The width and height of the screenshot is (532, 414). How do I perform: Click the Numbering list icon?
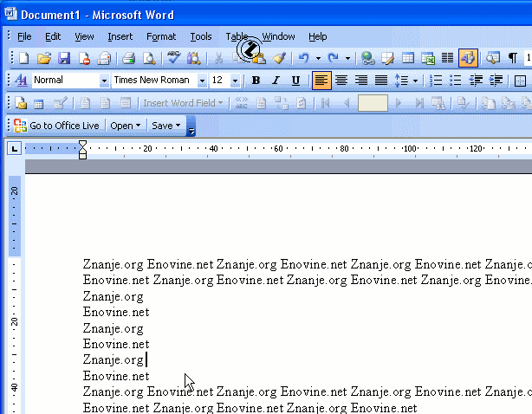pos(436,81)
